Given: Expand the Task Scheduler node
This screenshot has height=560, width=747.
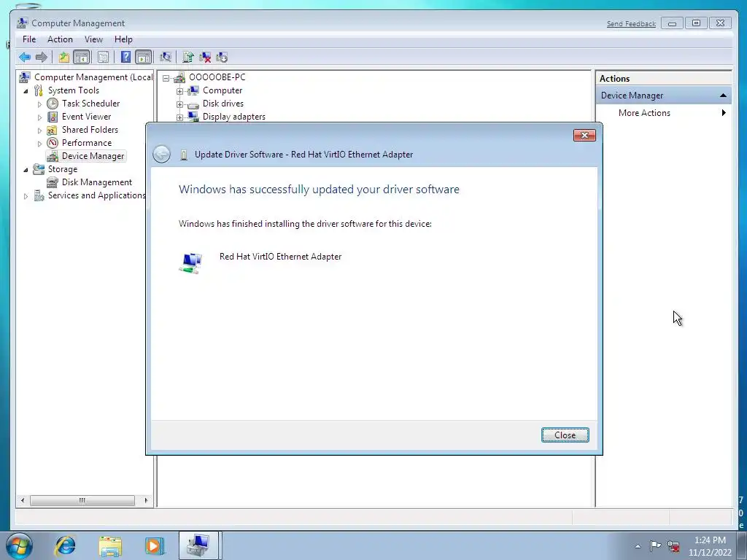Looking at the screenshot, I should (39, 104).
